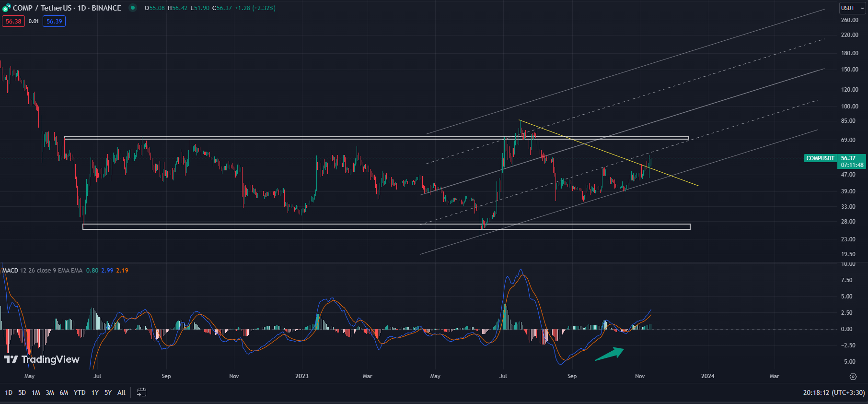The width and height of the screenshot is (868, 404).
Task: Open the go-to-date calendar icon
Action: [141, 392]
